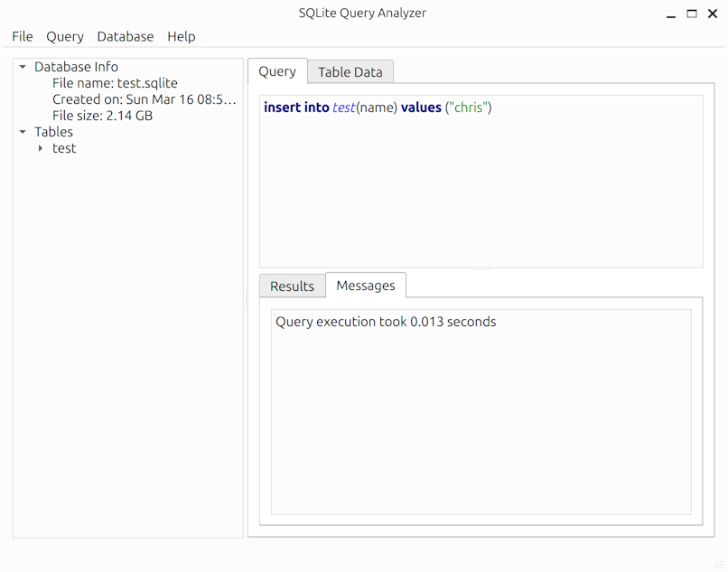This screenshot has width=728, height=572.
Task: Expand the test table arrow
Action: click(x=41, y=148)
